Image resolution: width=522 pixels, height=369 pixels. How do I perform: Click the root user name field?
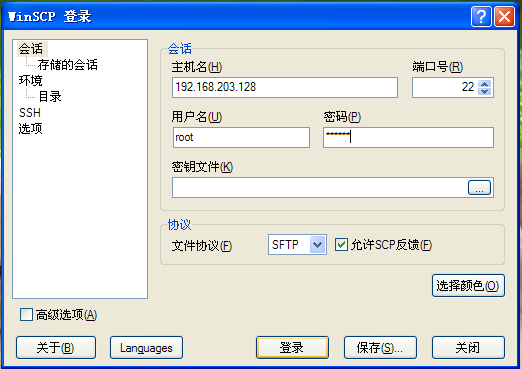tap(241, 137)
